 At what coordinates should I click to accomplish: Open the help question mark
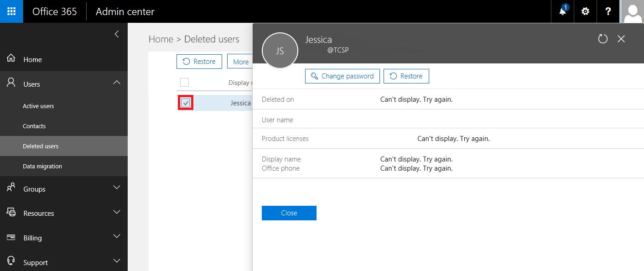click(608, 11)
